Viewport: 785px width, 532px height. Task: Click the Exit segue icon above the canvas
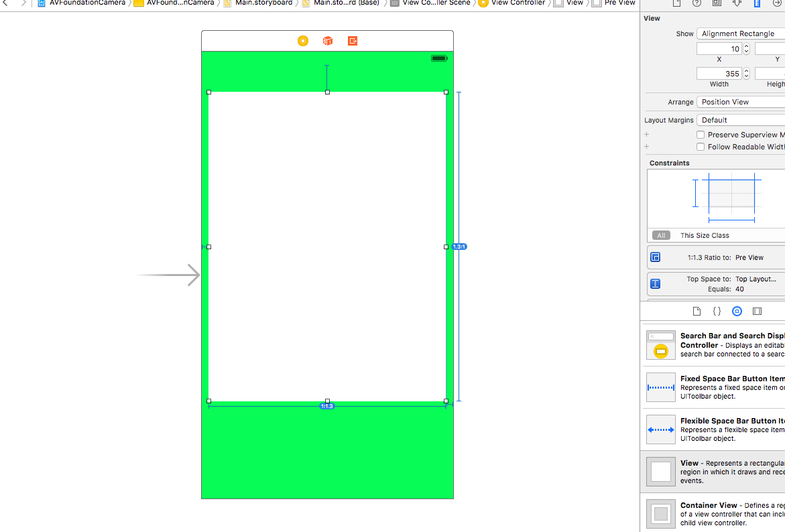click(x=353, y=41)
